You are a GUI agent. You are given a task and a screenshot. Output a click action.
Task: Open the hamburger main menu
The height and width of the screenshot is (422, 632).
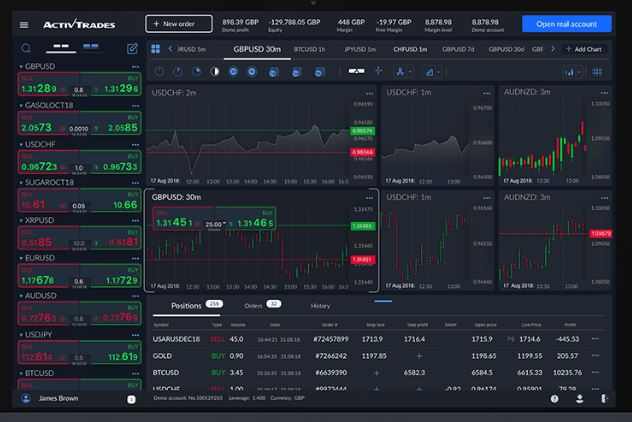click(x=24, y=25)
